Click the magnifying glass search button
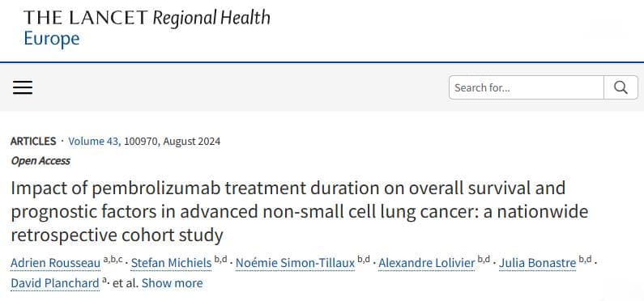644x301 pixels. [x=621, y=87]
